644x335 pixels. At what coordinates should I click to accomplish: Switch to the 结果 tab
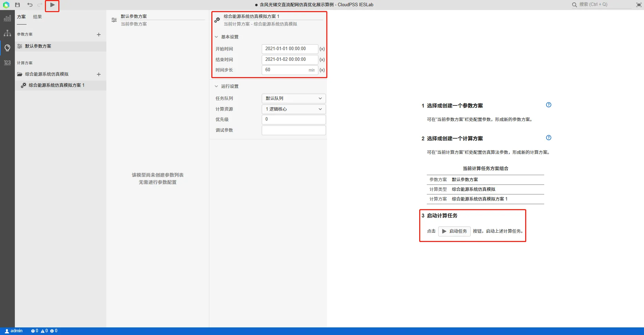click(37, 17)
